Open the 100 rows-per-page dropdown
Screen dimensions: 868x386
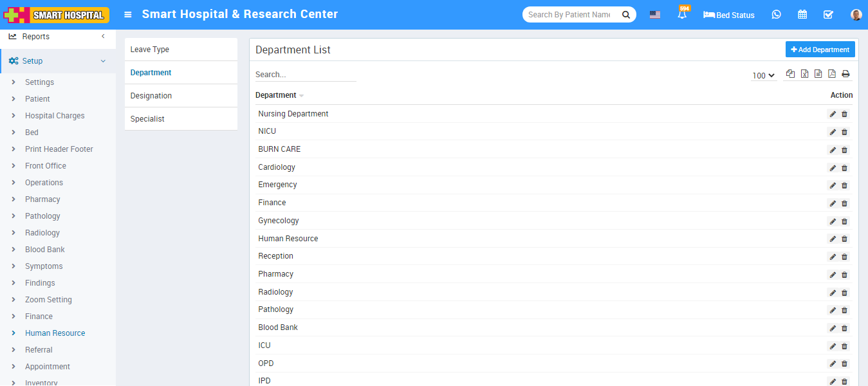(763, 76)
